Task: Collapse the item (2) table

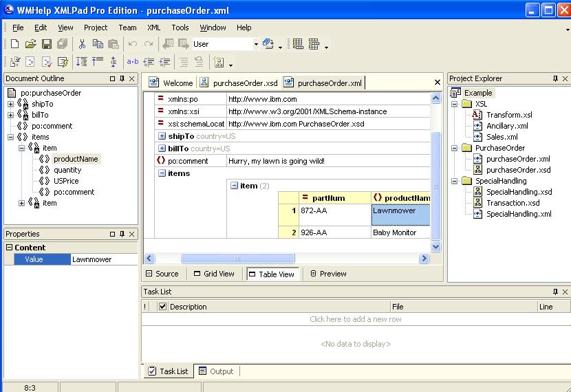Action: 234,186
